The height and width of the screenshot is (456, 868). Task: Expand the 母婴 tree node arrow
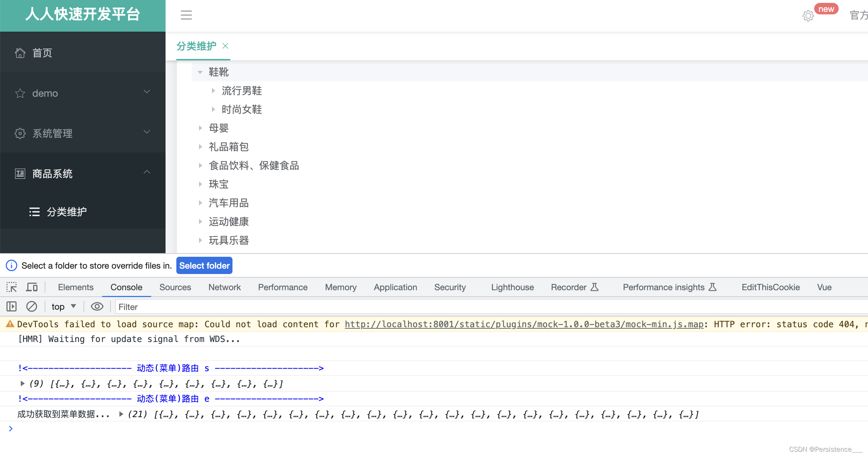click(200, 128)
